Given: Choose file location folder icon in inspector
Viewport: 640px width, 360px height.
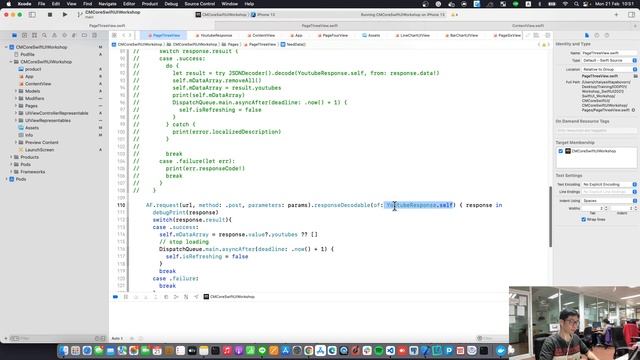Looking at the screenshot, I should [636, 76].
